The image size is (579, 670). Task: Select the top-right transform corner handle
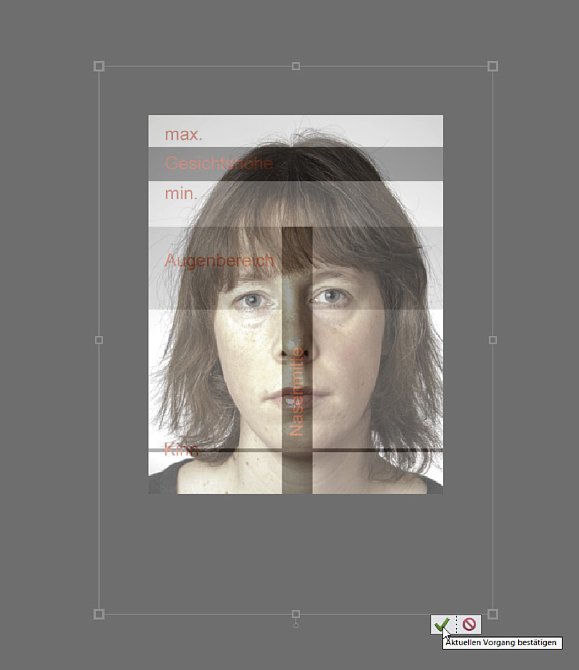coord(492,66)
